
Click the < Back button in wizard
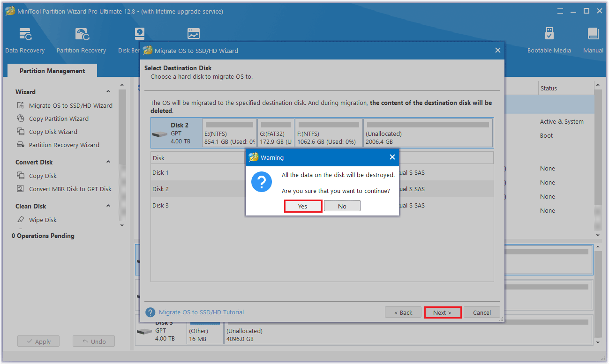(x=403, y=312)
